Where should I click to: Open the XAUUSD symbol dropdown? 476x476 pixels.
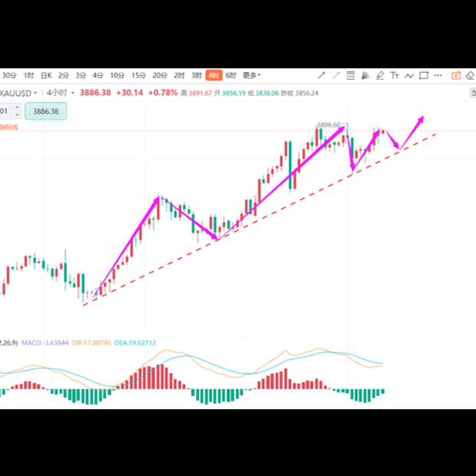[19, 92]
